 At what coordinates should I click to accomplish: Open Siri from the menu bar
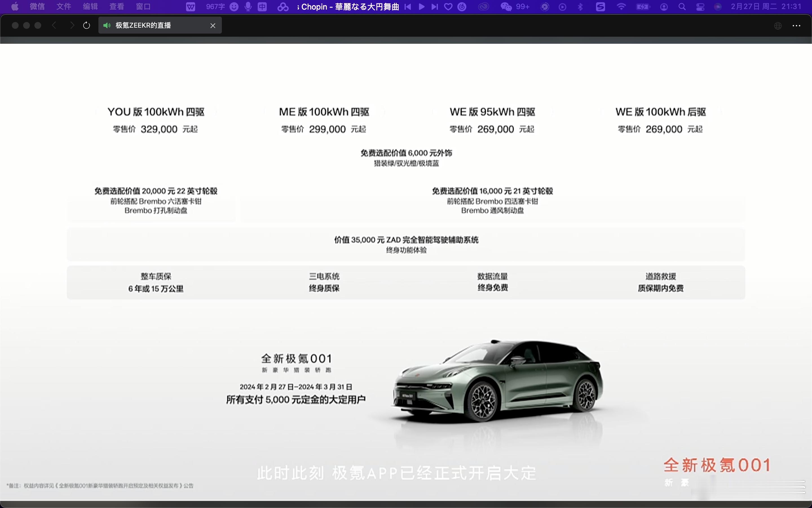[718, 7]
